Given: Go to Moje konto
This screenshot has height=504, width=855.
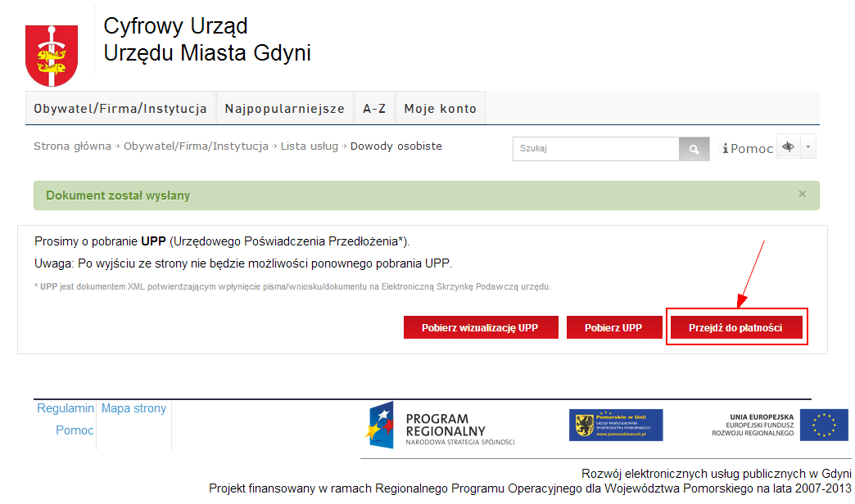Looking at the screenshot, I should pyautogui.click(x=441, y=109).
